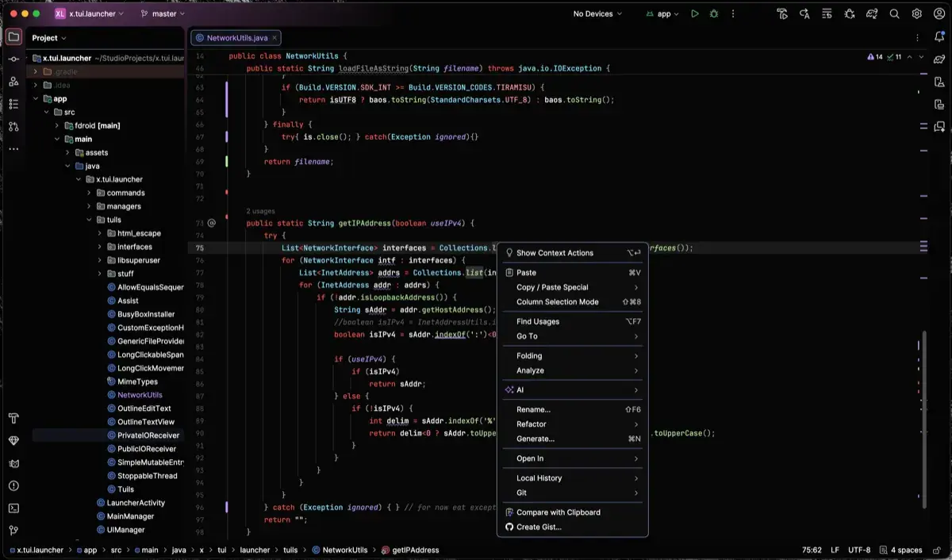Open the App Quality Insights gem icon
Viewport: 952px width, 560px height.
13,441
